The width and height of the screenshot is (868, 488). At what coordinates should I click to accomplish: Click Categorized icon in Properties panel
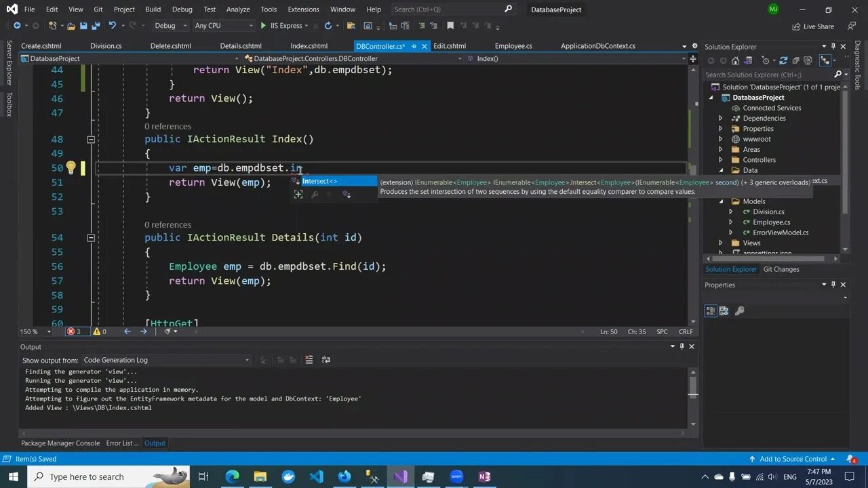point(711,311)
